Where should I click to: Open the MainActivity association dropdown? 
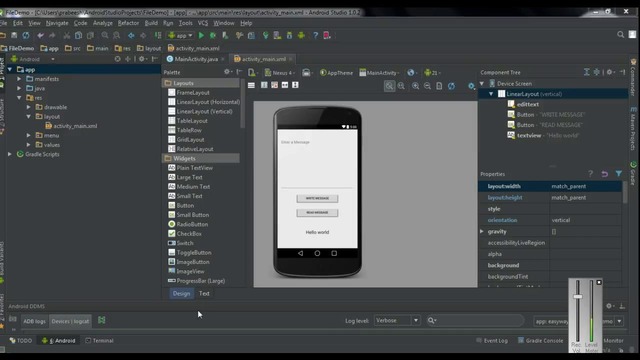point(379,73)
